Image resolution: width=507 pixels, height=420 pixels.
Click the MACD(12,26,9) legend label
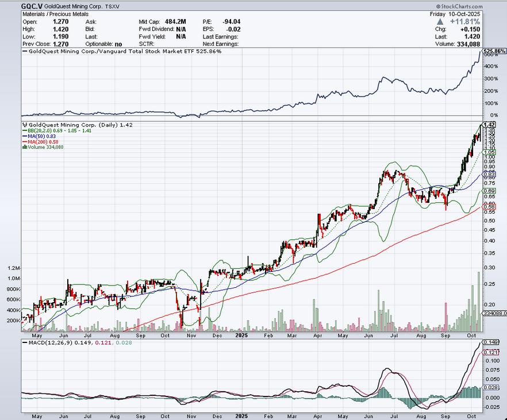click(x=48, y=342)
